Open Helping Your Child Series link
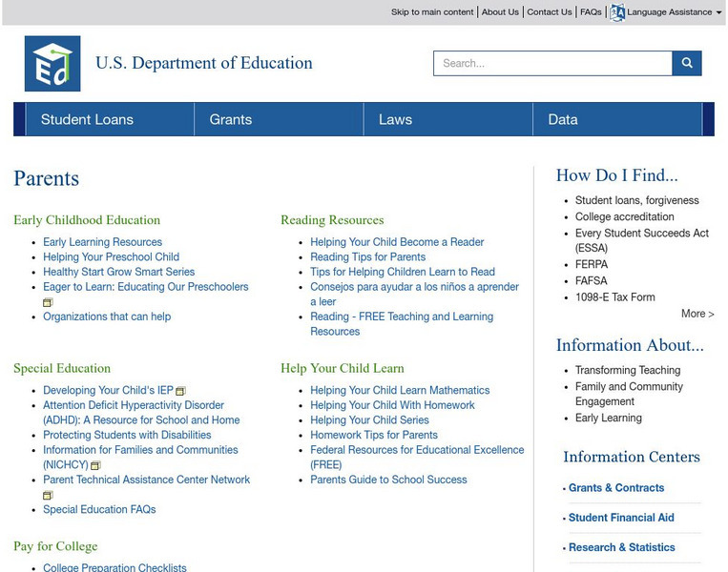 pyautogui.click(x=369, y=420)
